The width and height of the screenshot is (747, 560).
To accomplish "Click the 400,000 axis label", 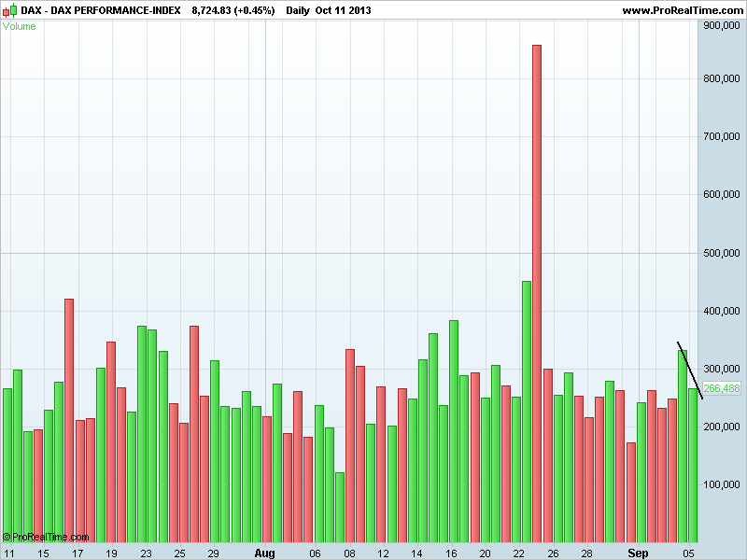I will pyautogui.click(x=722, y=311).
